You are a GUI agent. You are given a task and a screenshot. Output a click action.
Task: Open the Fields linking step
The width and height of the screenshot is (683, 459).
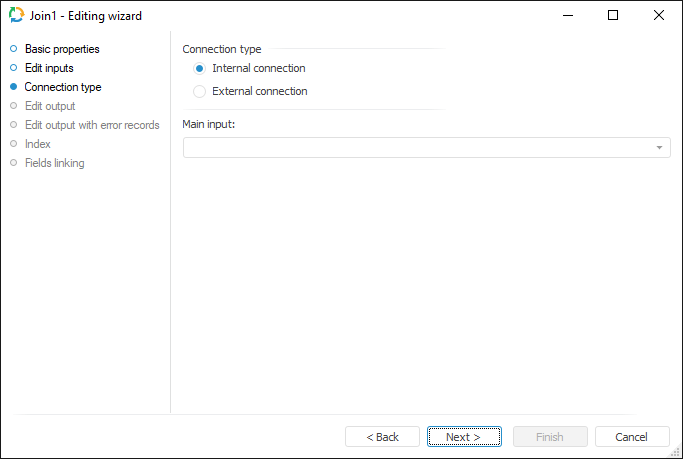[54, 163]
